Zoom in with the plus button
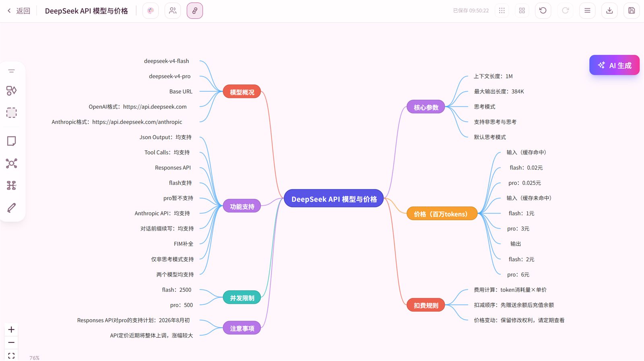 pyautogui.click(x=11, y=330)
